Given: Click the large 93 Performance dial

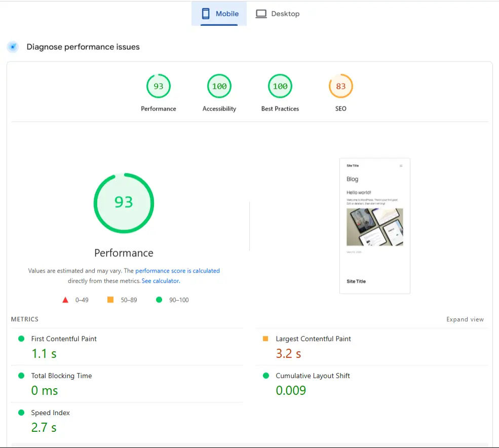Looking at the screenshot, I should [x=124, y=203].
